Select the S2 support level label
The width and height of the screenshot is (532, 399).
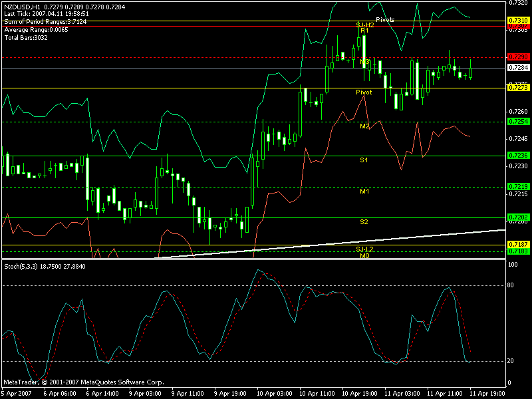point(364,221)
